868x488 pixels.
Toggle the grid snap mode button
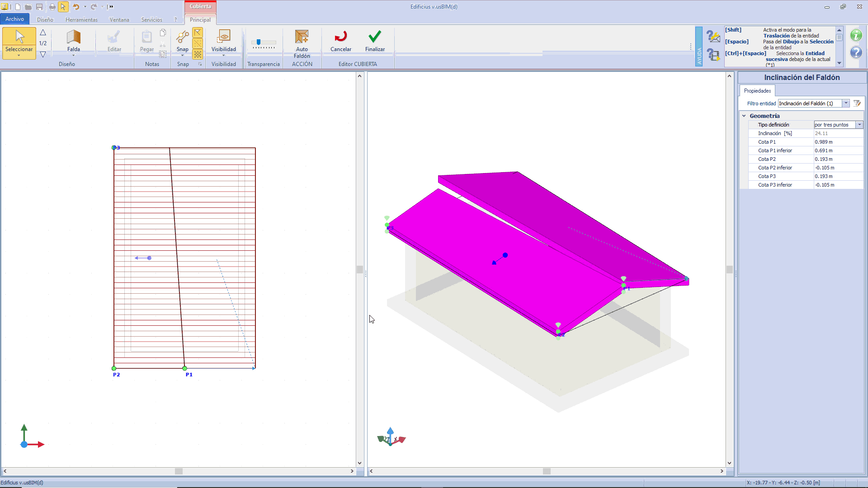[198, 54]
